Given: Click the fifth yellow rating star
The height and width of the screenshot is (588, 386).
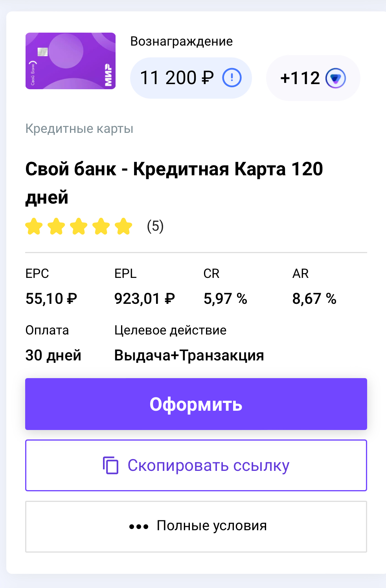Looking at the screenshot, I should [x=123, y=226].
